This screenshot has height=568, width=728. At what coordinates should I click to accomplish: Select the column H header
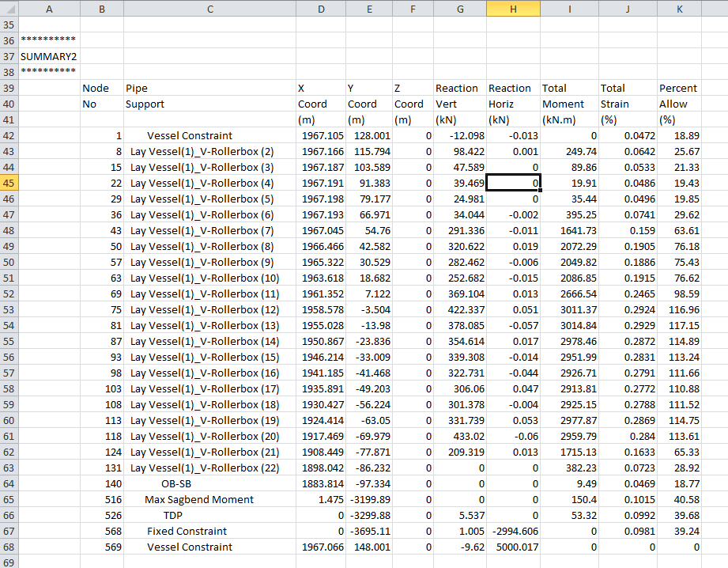[512, 9]
